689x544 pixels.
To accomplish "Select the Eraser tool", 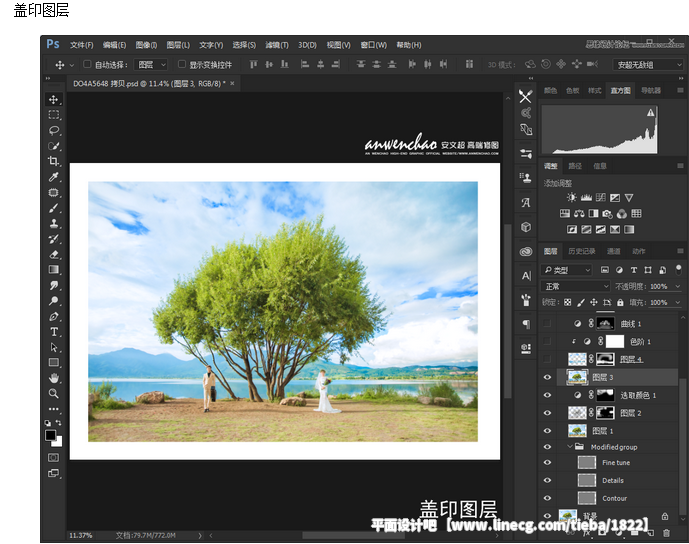I will pos(54,254).
